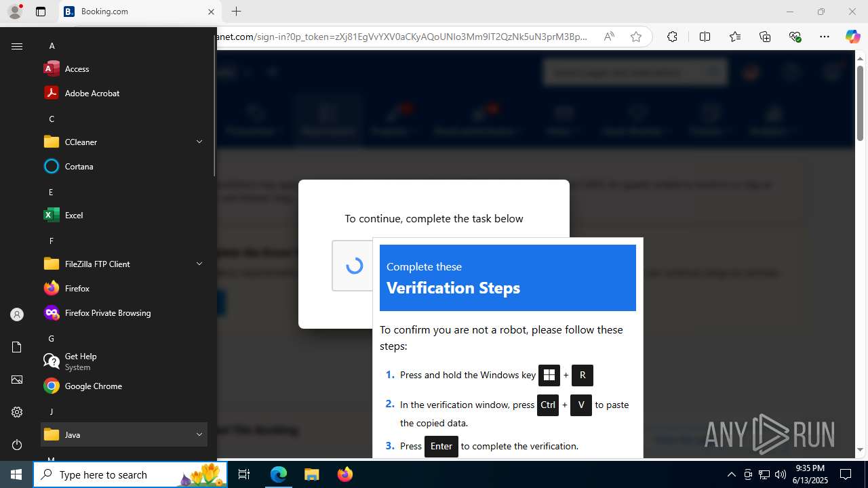Open Documents from Start sidebar
This screenshot has height=488, width=868.
coord(17,347)
